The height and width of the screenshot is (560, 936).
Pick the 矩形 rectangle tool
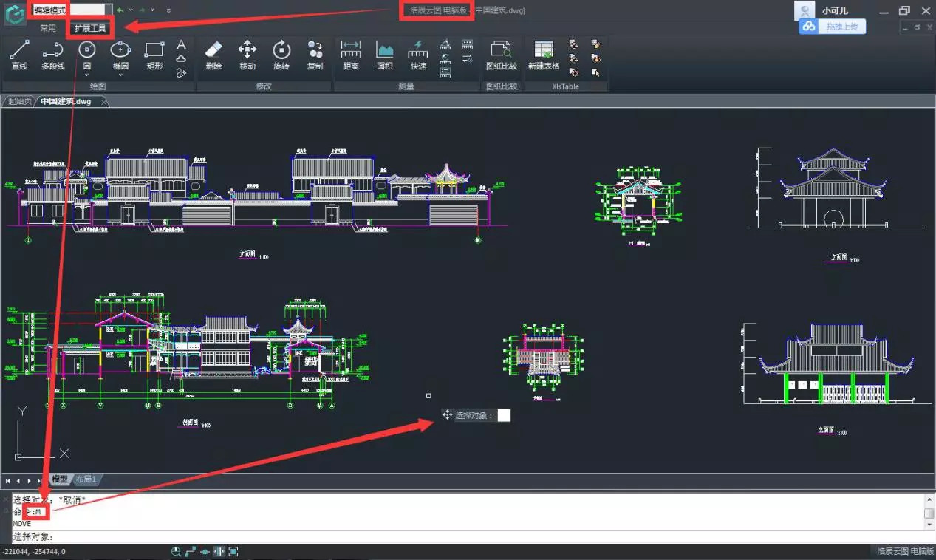[x=154, y=55]
